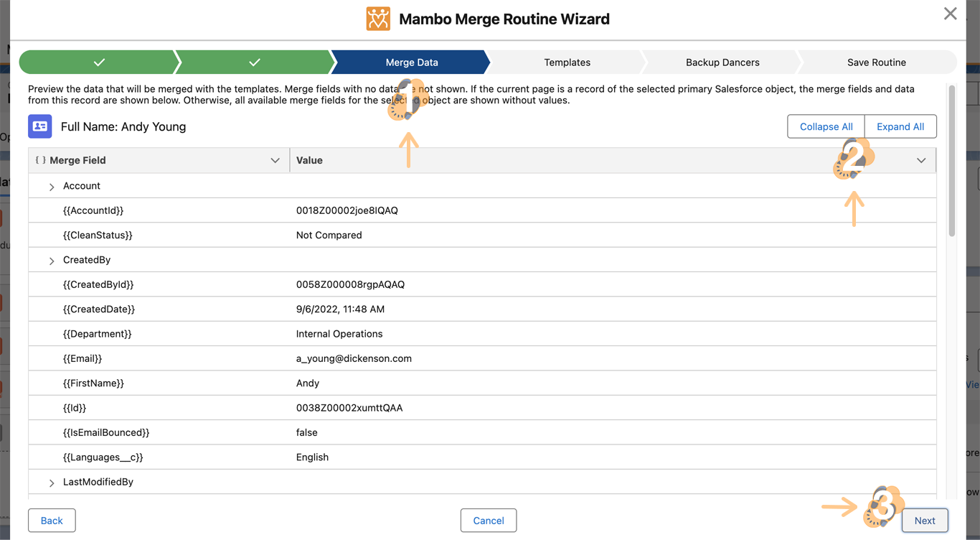The width and height of the screenshot is (980, 540).
Task: Click the second completed checkmark step
Action: (x=254, y=62)
